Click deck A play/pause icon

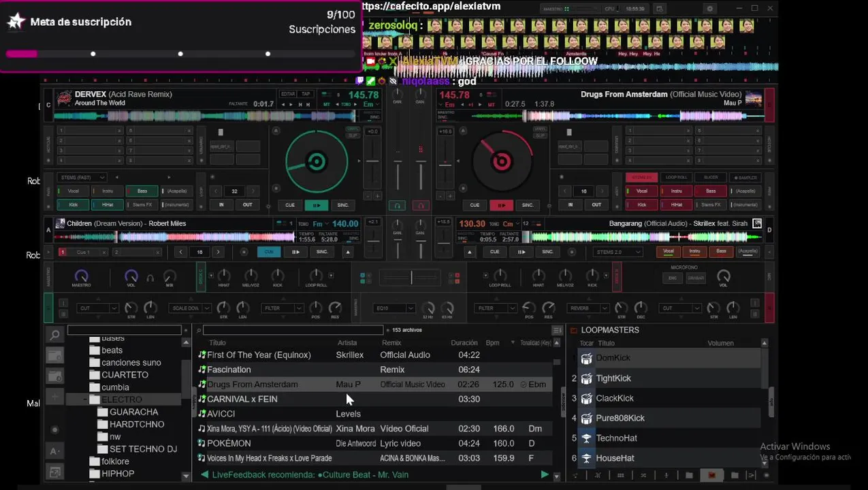pyautogui.click(x=295, y=252)
